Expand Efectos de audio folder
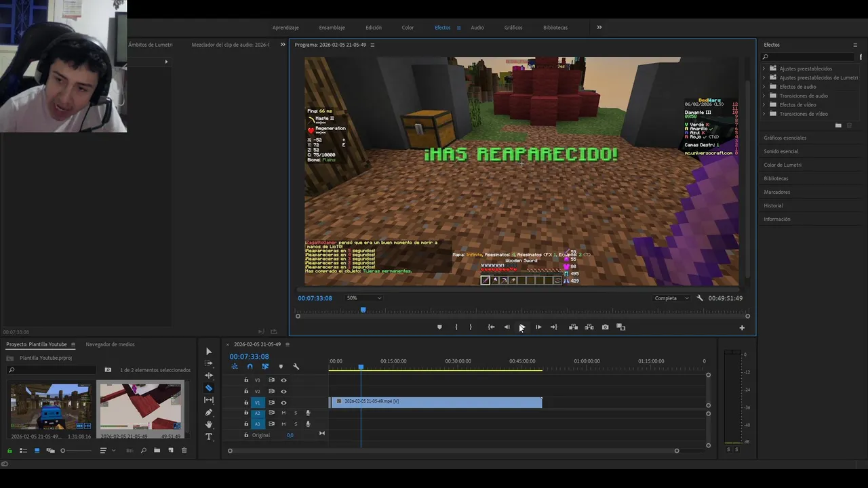 coord(764,87)
